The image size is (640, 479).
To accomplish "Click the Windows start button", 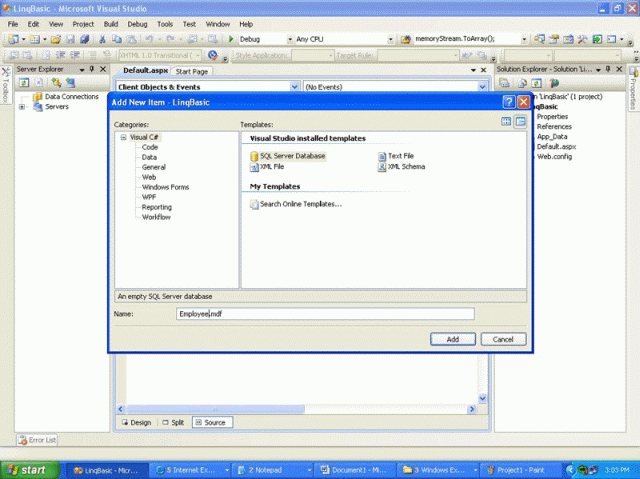I will point(29,470).
